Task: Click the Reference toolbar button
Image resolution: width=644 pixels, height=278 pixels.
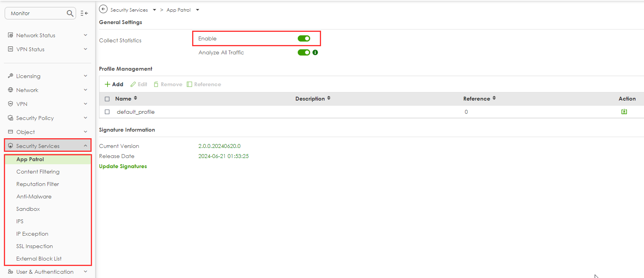Action: click(204, 84)
